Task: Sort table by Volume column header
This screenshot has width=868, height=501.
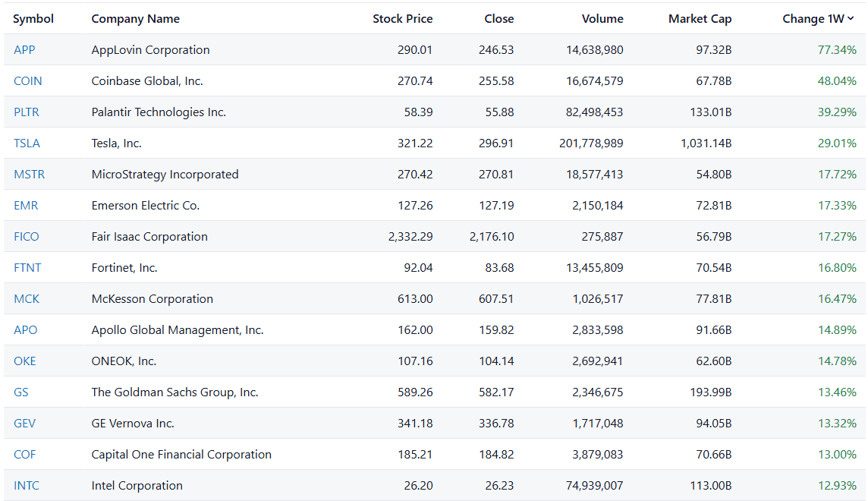Action: tap(602, 19)
